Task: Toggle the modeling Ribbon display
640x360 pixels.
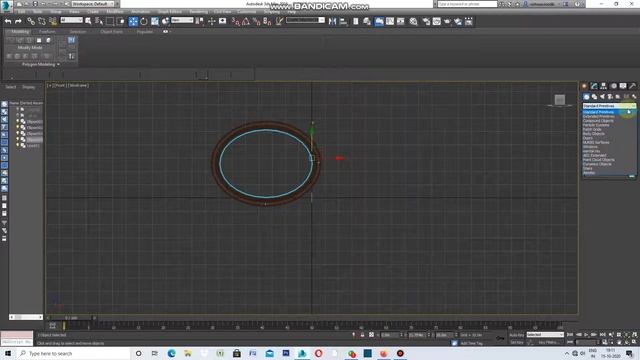Action: pyautogui.click(x=379, y=21)
